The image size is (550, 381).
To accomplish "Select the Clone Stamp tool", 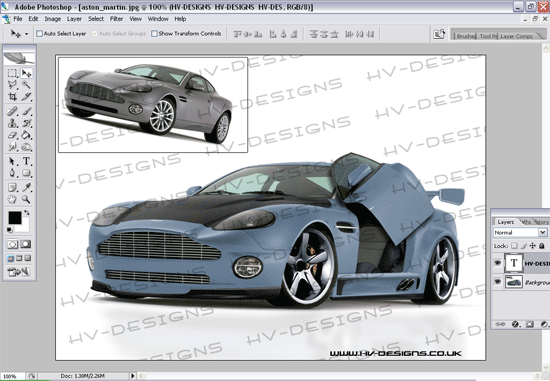I will 12,123.
